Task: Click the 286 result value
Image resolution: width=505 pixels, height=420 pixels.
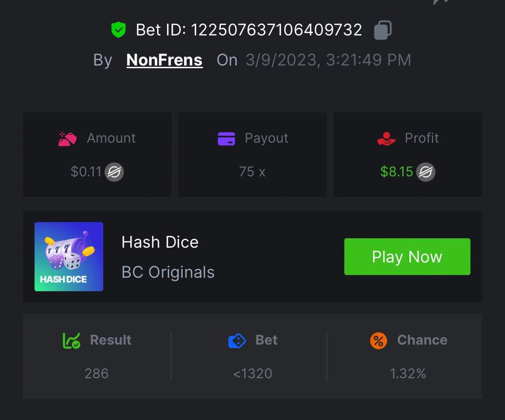Action: click(97, 373)
